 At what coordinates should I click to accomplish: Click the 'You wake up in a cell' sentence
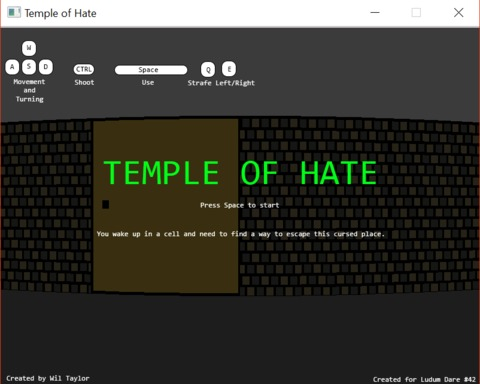(x=240, y=234)
